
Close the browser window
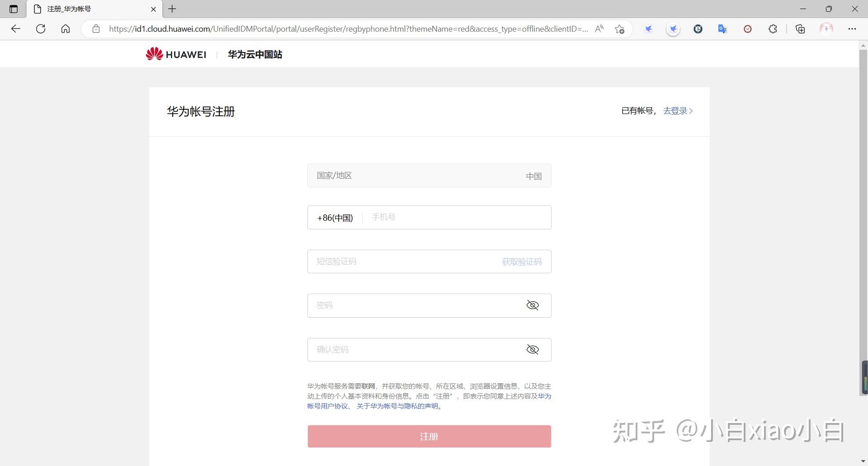pos(854,9)
